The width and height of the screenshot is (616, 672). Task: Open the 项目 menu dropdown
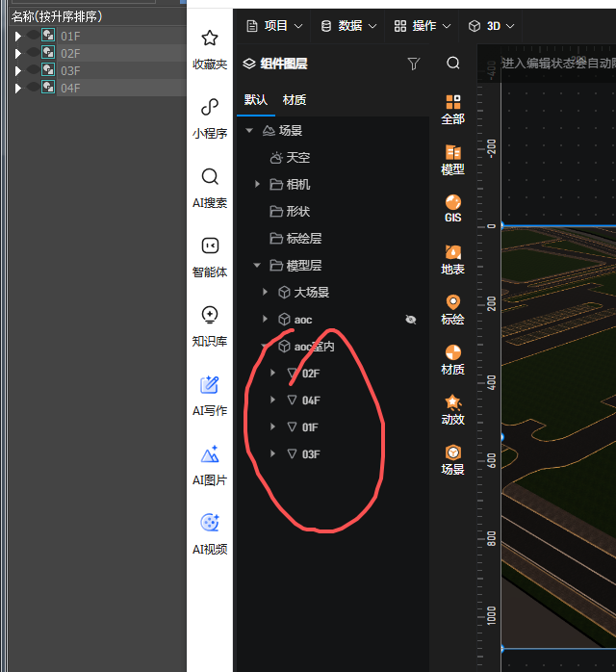pos(274,26)
